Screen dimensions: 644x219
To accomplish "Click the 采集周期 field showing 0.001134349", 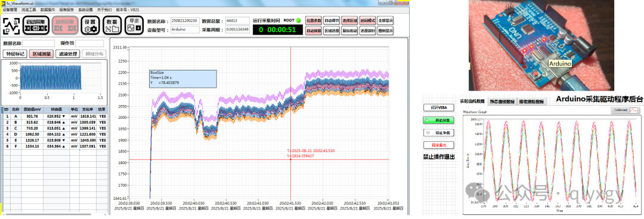I will pyautogui.click(x=237, y=30).
